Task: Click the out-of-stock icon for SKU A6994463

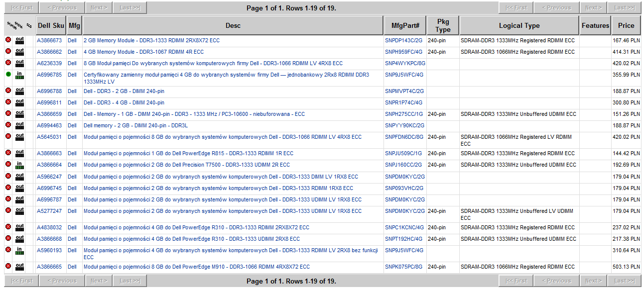Action: [19, 125]
